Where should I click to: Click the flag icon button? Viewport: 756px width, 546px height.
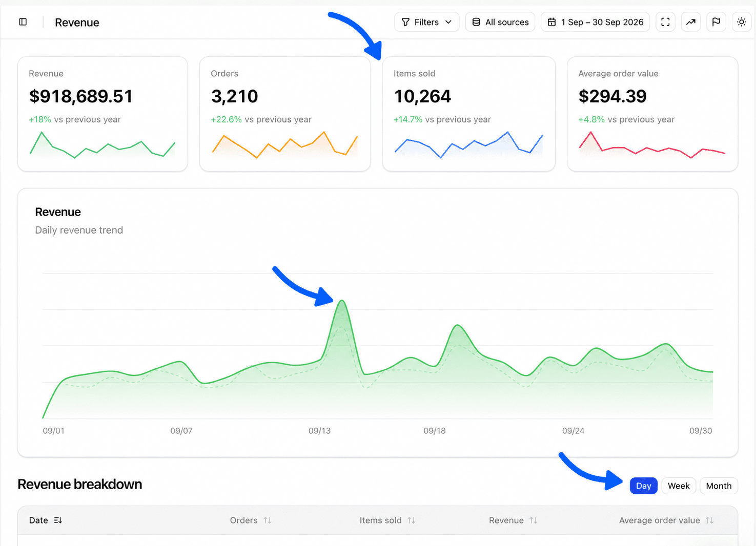coord(717,22)
